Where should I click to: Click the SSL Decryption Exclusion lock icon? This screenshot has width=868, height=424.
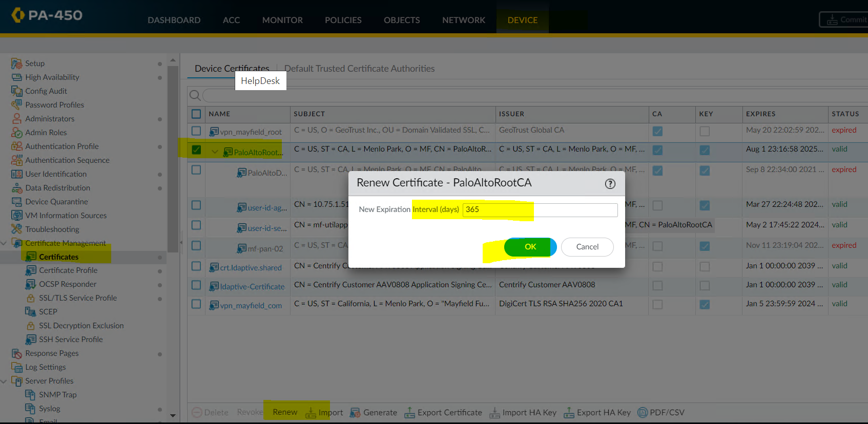[x=30, y=326]
